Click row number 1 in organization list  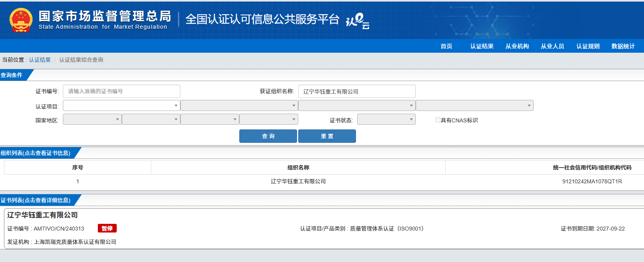pos(78,181)
